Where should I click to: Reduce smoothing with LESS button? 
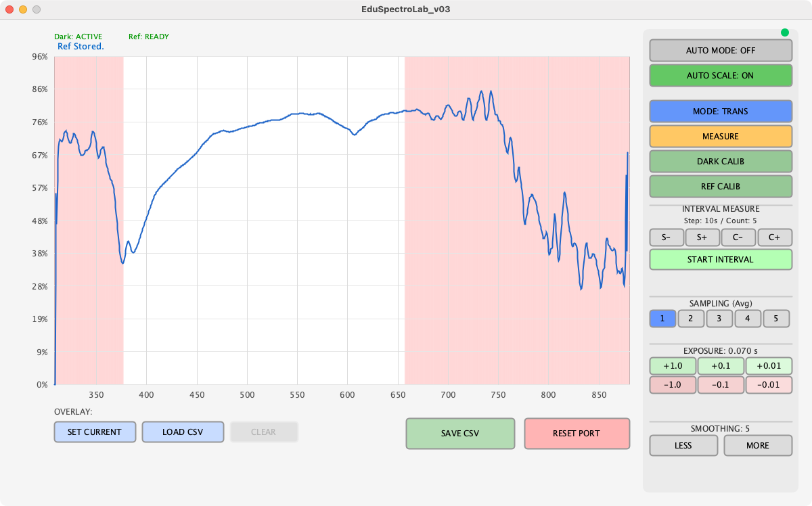click(683, 446)
